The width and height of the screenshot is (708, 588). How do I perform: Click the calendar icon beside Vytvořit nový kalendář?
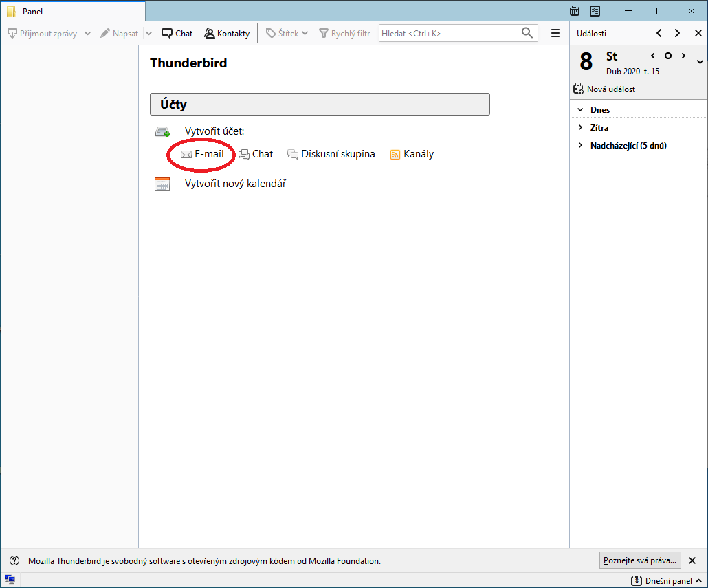[x=162, y=184]
